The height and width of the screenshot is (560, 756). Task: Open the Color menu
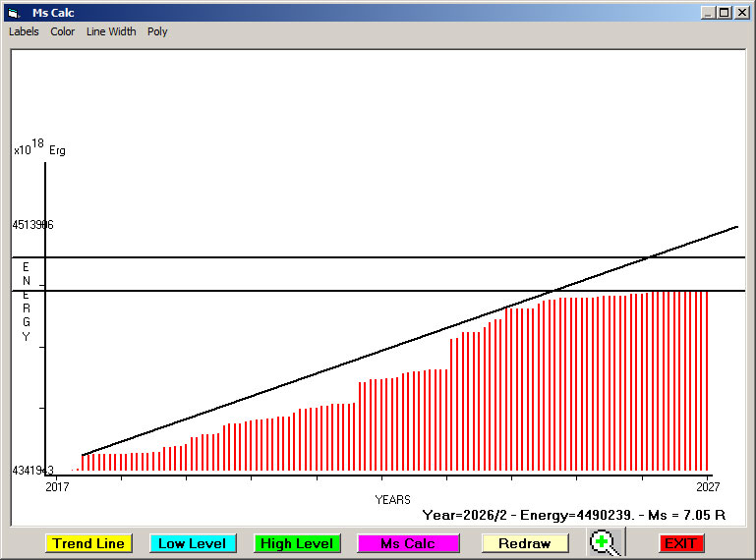click(x=63, y=31)
